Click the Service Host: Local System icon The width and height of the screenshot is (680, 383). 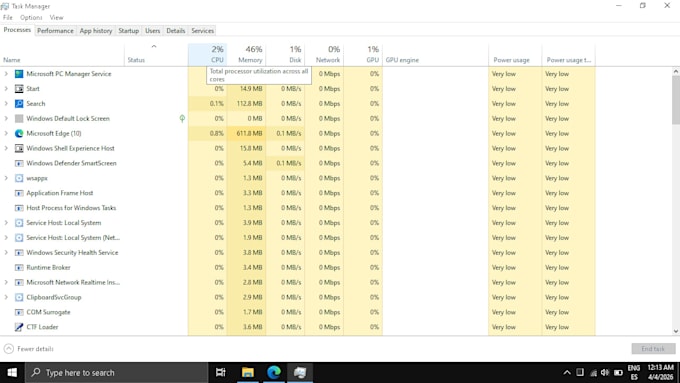click(x=19, y=223)
